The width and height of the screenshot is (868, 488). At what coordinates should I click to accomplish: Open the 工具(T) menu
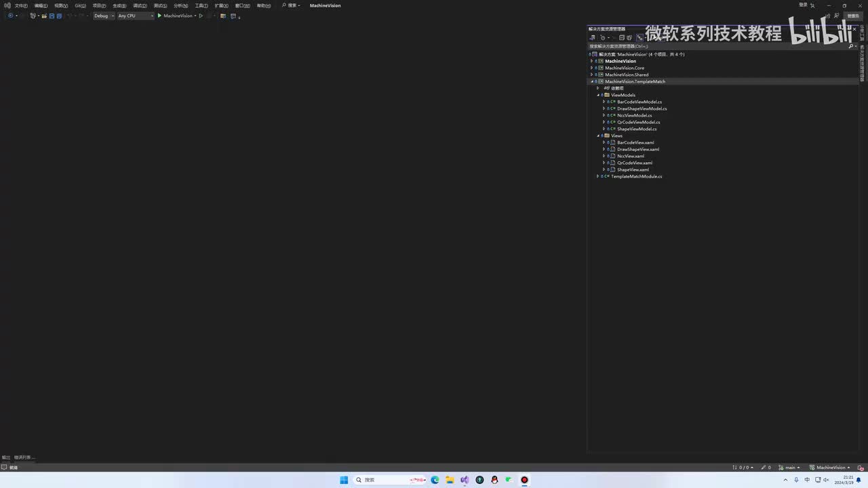pyautogui.click(x=201, y=5)
